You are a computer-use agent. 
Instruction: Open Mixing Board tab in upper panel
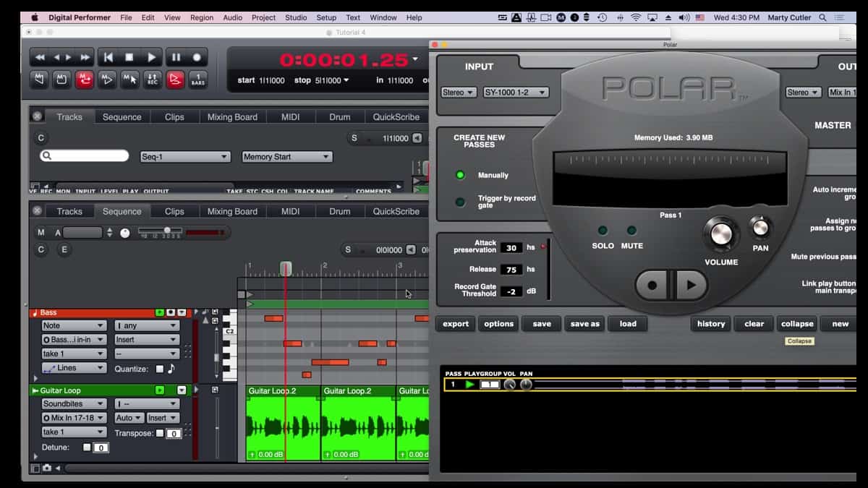pos(232,117)
